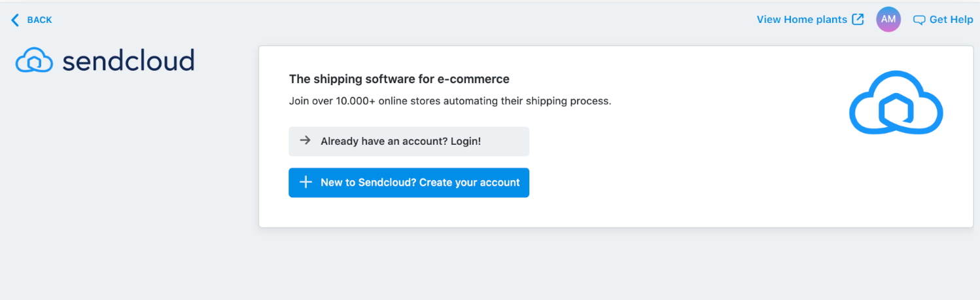
Task: Click the Get Help chat bubble icon
Action: (919, 20)
